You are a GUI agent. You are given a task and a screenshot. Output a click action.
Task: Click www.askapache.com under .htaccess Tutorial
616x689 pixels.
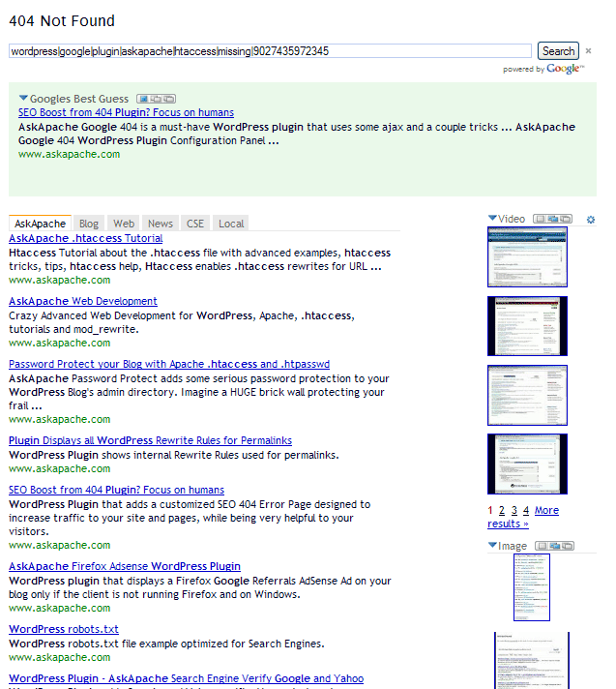pos(59,280)
